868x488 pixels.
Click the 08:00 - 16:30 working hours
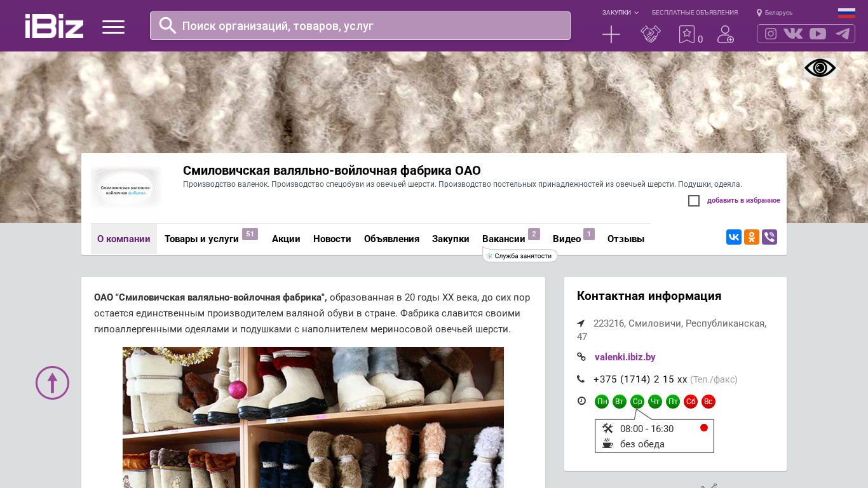tap(647, 429)
